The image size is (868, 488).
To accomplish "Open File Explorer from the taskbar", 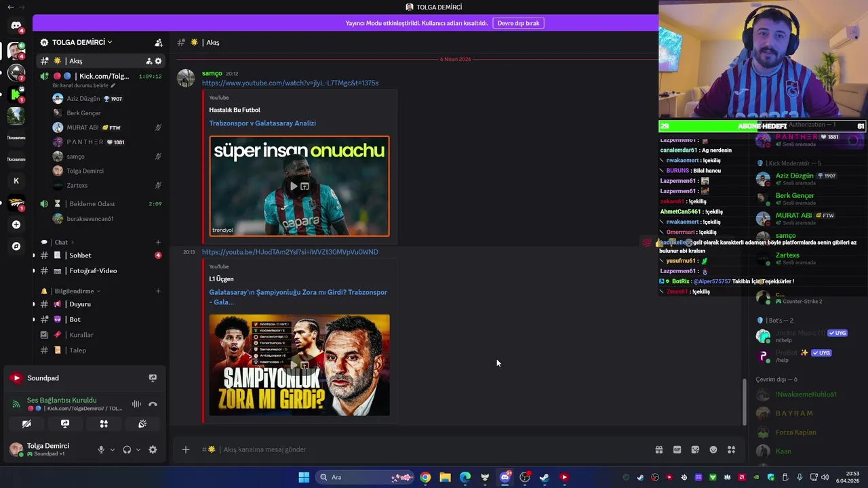I will (445, 477).
